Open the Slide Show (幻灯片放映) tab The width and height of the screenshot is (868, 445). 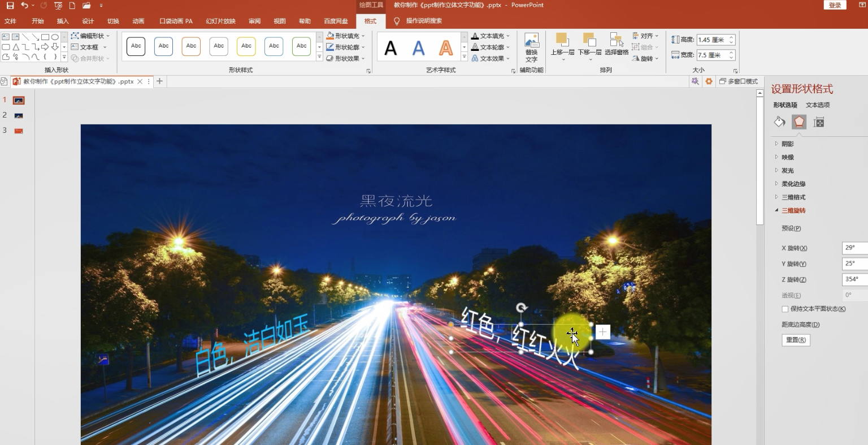220,21
